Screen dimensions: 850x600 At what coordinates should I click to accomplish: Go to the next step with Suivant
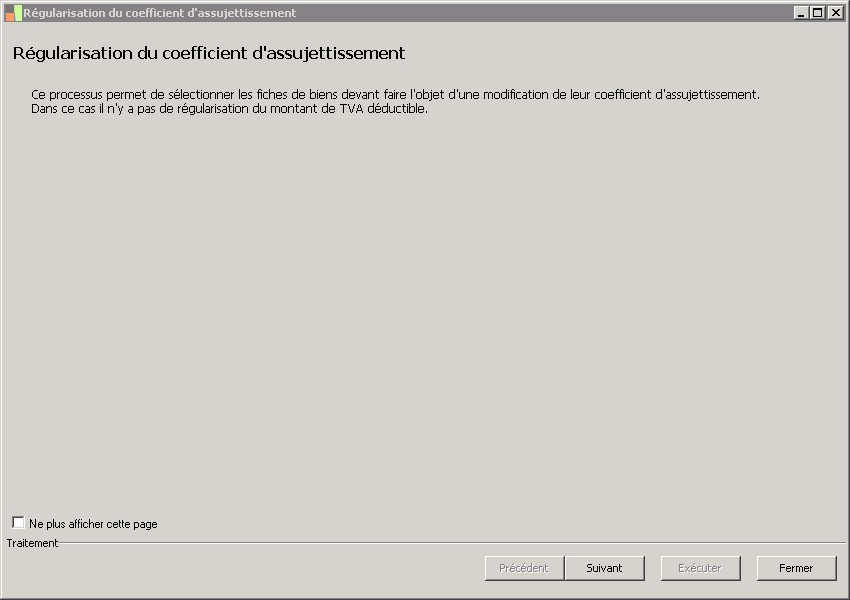coord(604,568)
